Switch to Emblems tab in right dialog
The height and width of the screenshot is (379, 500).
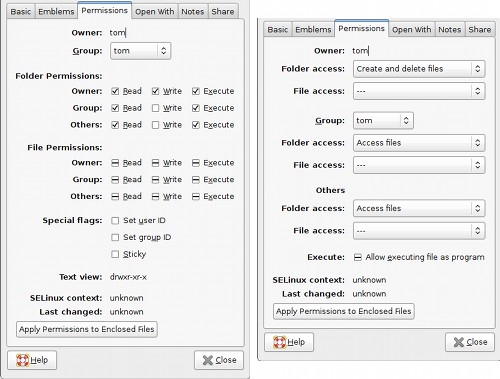coord(313,30)
